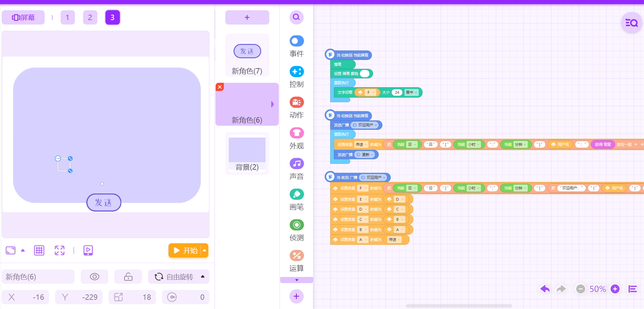Click the 开始 start button
Screen dimensions: 644x309
tap(185, 250)
